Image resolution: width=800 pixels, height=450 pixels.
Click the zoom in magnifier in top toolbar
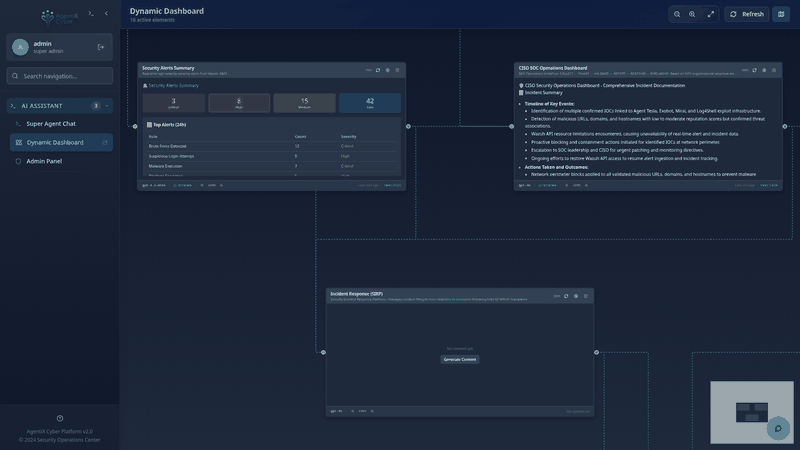692,14
